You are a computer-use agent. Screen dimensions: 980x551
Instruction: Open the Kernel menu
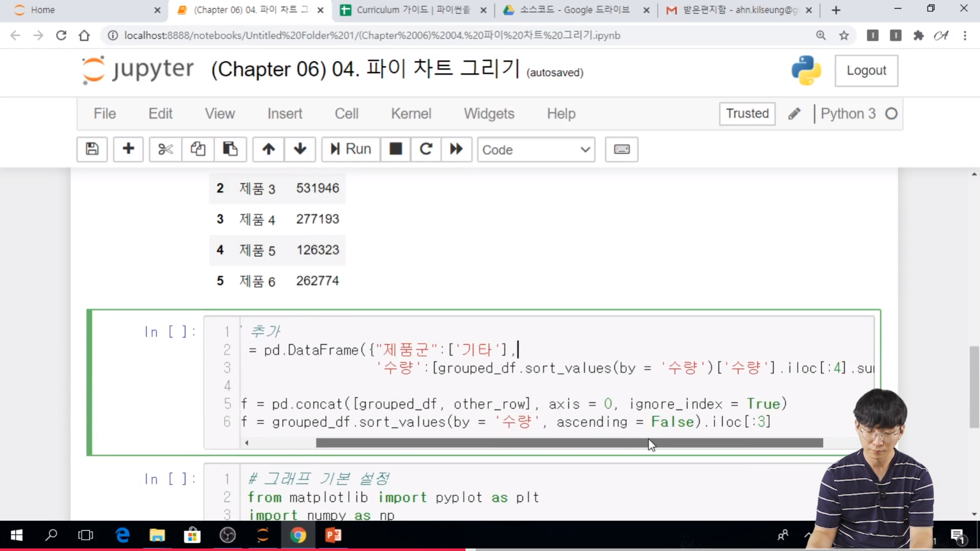point(411,113)
